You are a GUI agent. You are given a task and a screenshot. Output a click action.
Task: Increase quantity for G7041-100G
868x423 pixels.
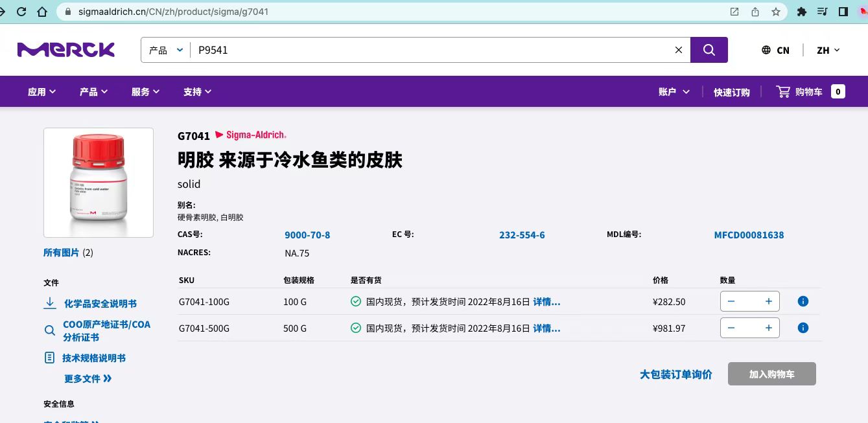[768, 301]
